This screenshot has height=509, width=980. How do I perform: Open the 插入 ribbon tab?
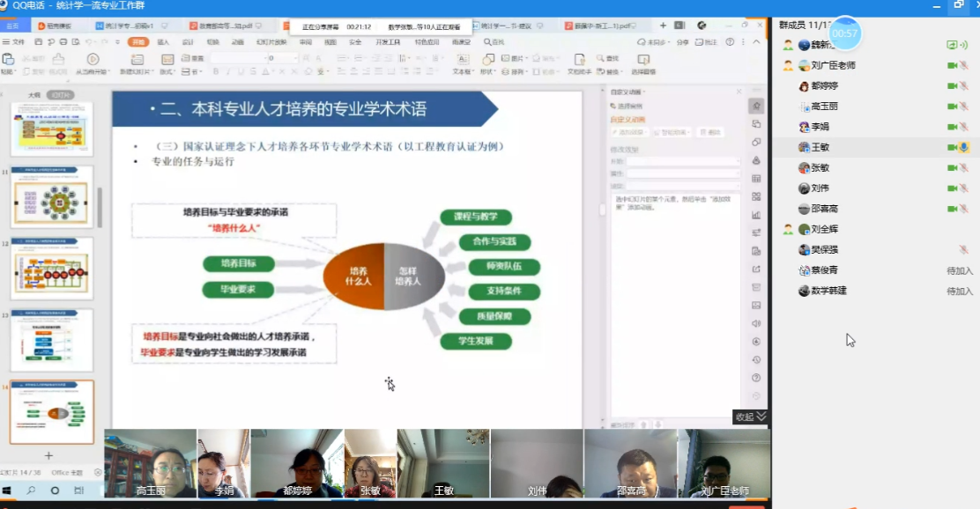163,41
